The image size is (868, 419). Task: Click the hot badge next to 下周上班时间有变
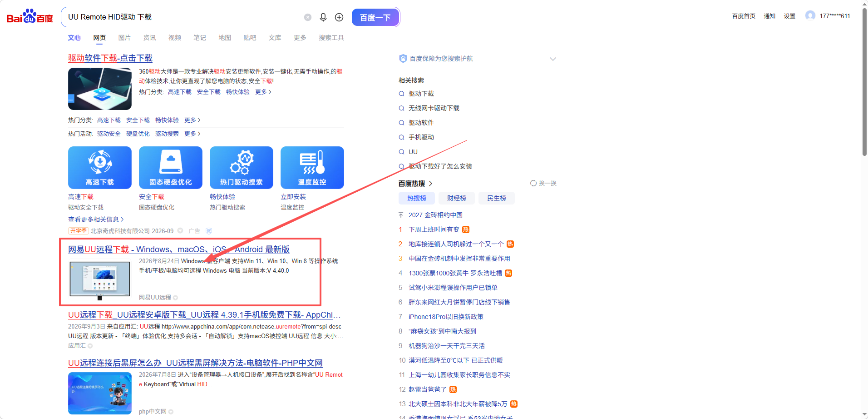click(466, 229)
